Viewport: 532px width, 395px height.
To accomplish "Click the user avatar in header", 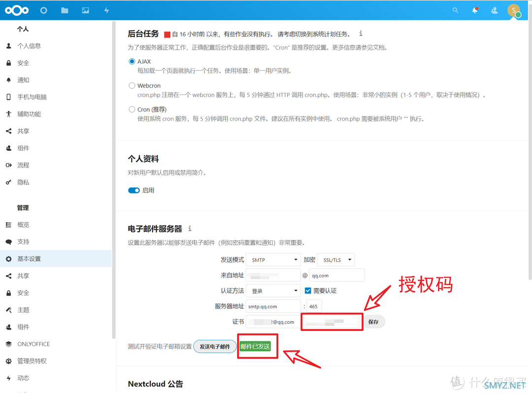I will (x=514, y=10).
